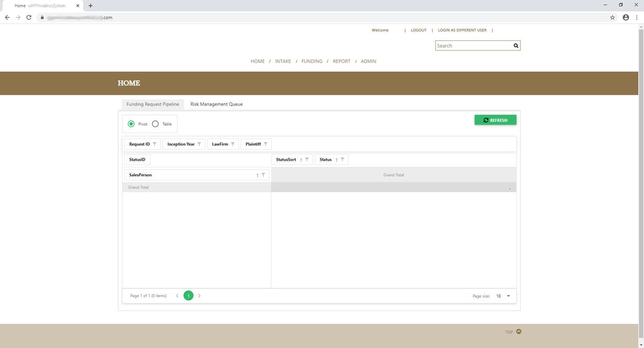The image size is (644, 348).
Task: Open the Funding menu item
Action: (x=312, y=61)
